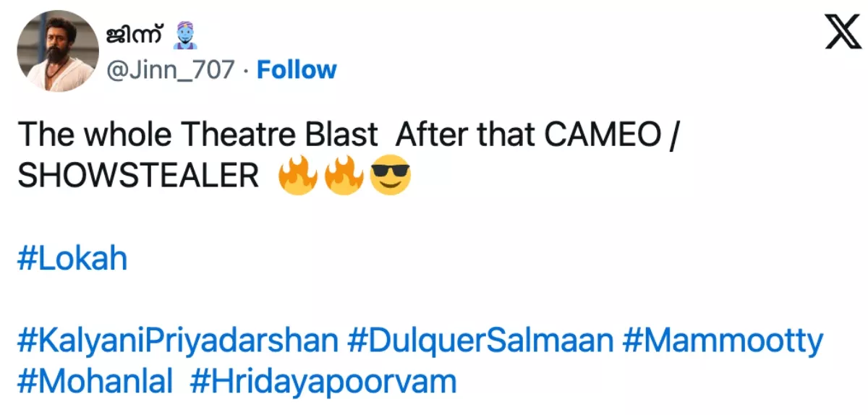868x415 pixels.
Task: Follow the @Jinn_707 account
Action: click(297, 70)
